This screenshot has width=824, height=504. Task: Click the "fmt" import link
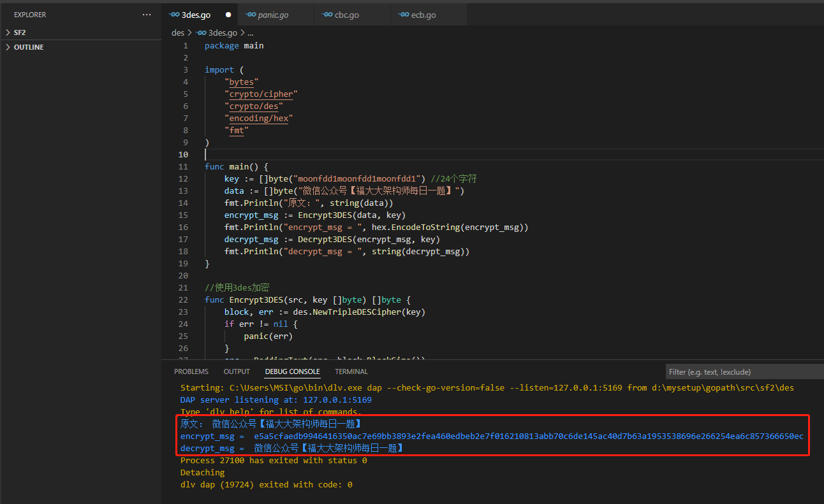click(237, 131)
